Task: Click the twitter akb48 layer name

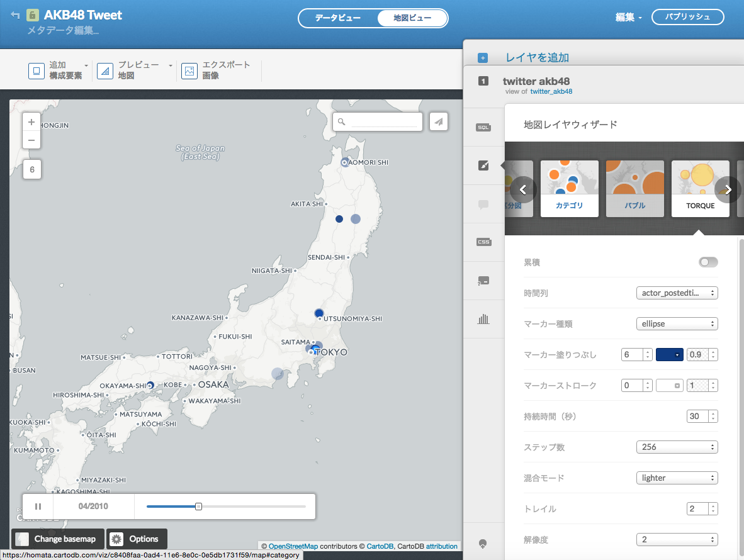Action: (536, 81)
